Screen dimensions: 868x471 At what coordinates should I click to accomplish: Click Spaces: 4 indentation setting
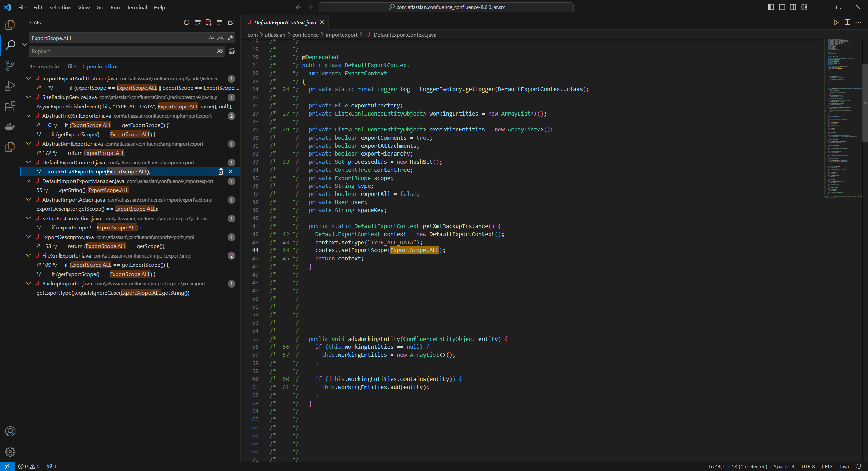pos(784,466)
